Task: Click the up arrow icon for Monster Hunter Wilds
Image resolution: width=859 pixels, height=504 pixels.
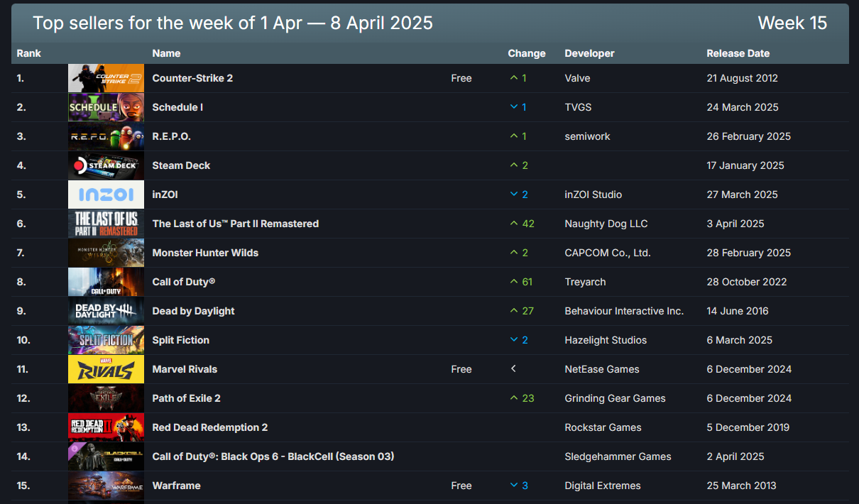Action: pyautogui.click(x=514, y=253)
